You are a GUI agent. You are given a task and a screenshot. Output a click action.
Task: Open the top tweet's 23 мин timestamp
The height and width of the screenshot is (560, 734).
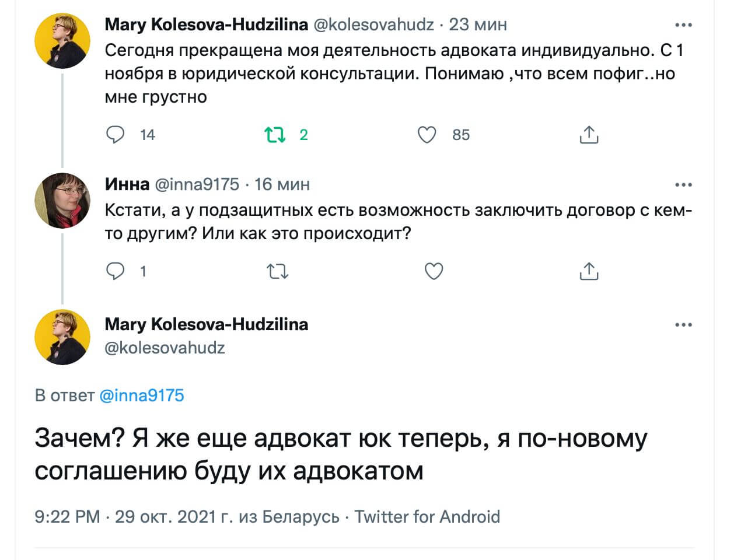pyautogui.click(x=478, y=24)
